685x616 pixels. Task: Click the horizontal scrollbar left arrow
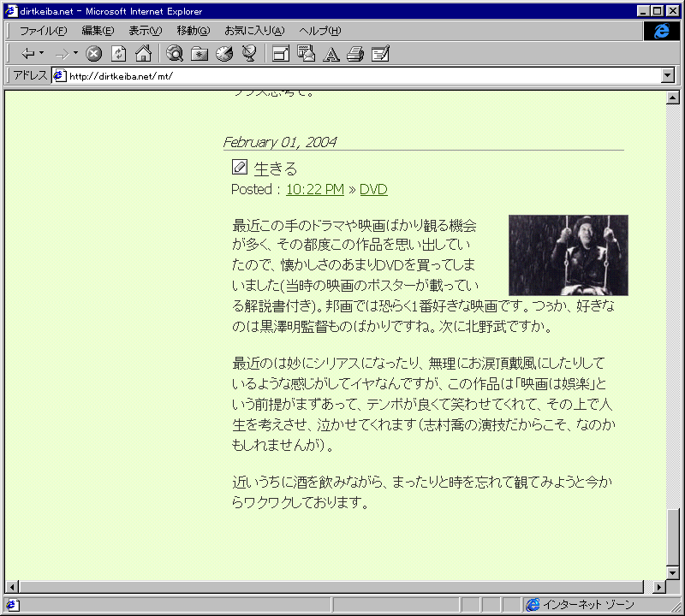coord(12,587)
